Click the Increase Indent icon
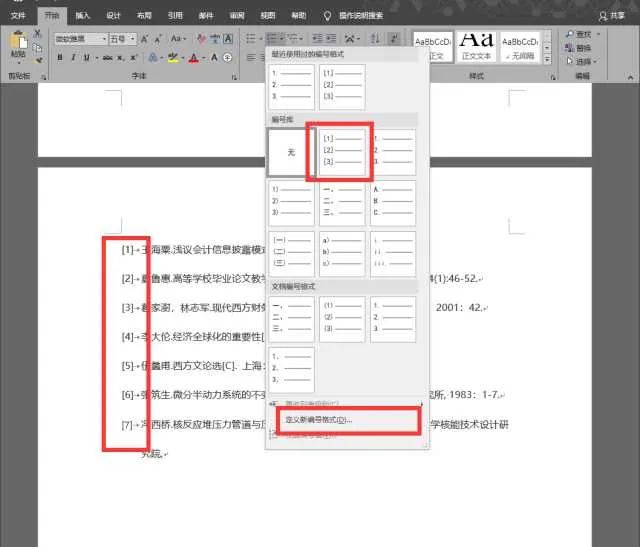 coord(331,39)
